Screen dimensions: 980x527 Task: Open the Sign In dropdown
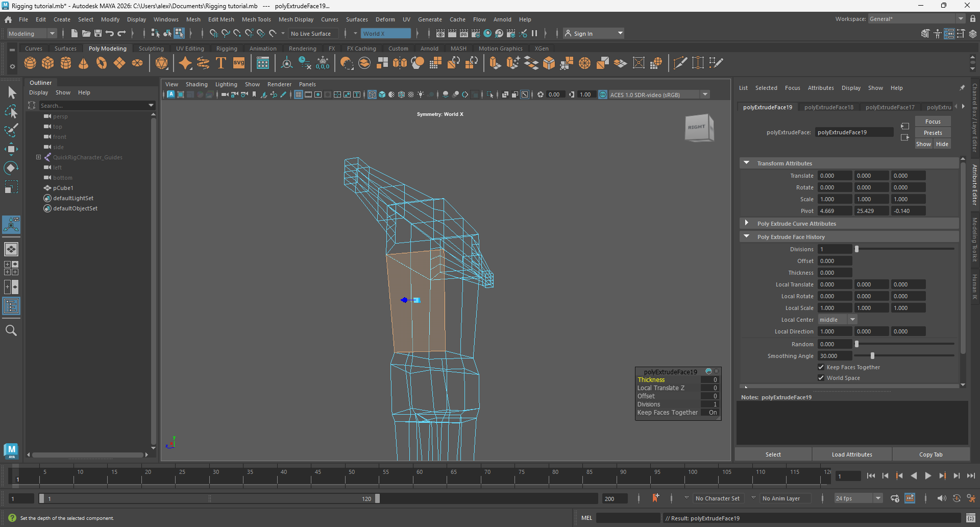pyautogui.click(x=594, y=33)
